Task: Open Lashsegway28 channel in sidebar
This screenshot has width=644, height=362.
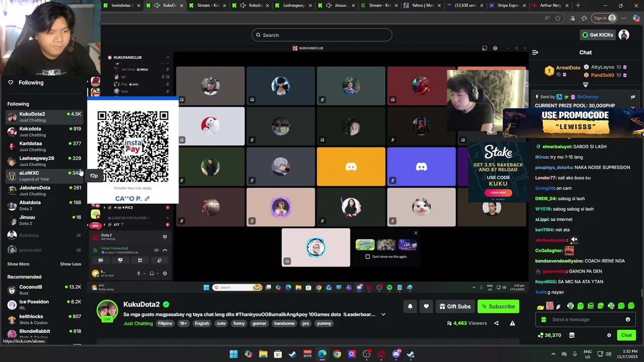Action: click(x=44, y=161)
